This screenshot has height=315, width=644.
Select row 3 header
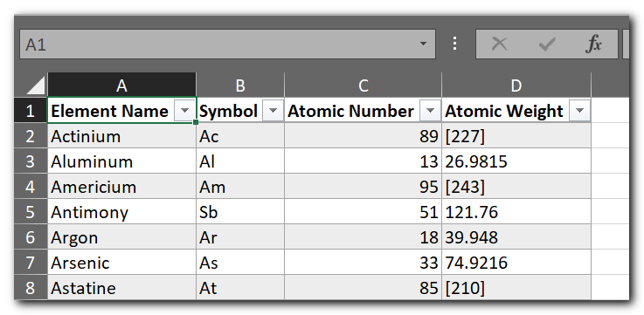tap(31, 161)
